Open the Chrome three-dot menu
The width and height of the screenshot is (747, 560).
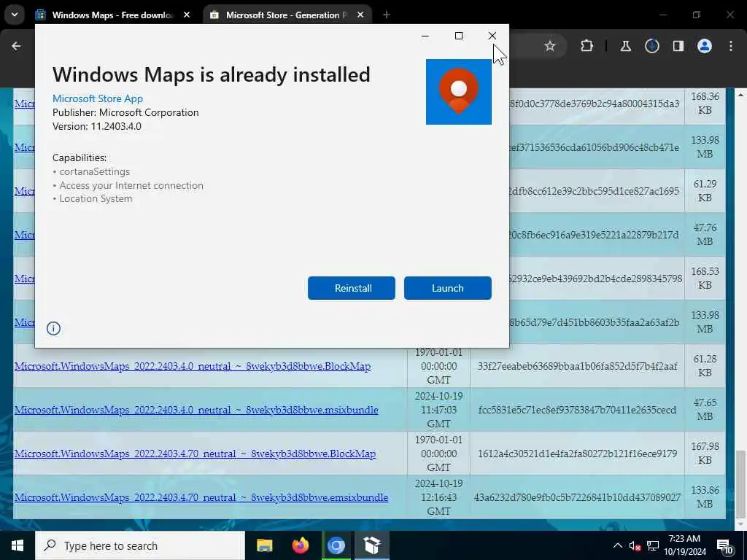731,46
